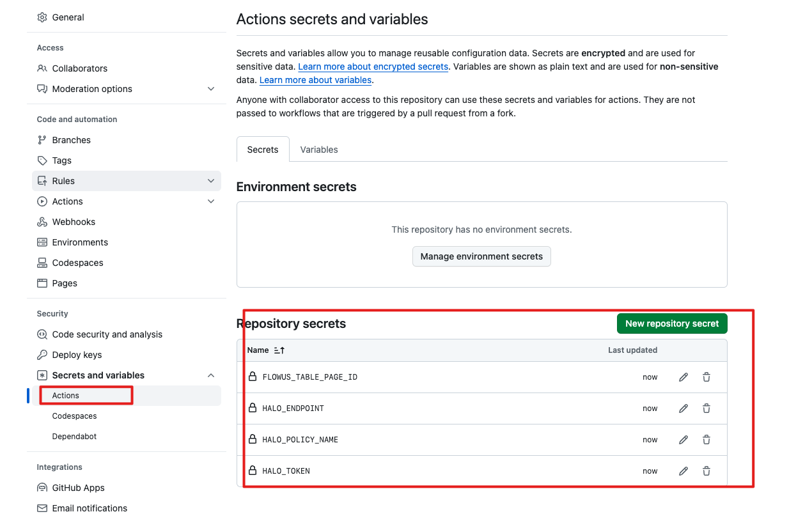Click trash icon for FLOWUS_TABLE_PAGE_ID secret
The width and height of the screenshot is (812, 521).
pyautogui.click(x=707, y=377)
